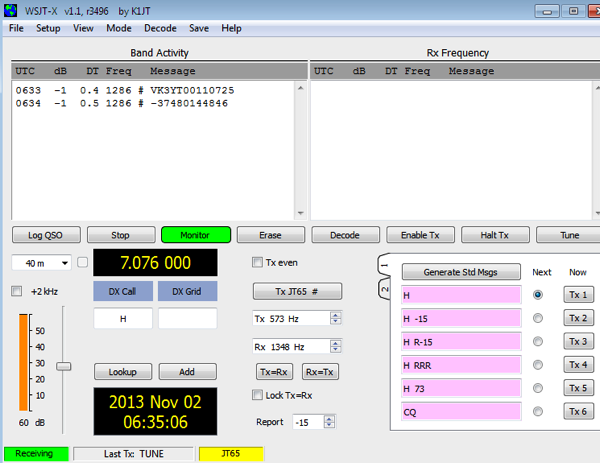Click the Tx 6 Now button

(x=579, y=411)
